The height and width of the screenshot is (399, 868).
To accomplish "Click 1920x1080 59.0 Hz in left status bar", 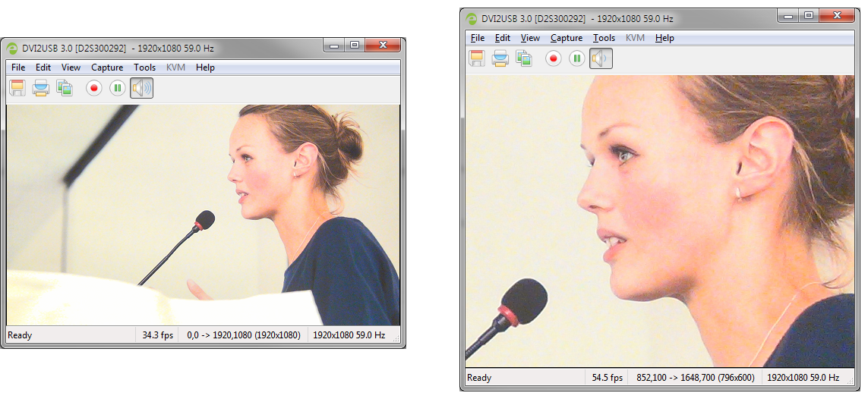I will 349,335.
